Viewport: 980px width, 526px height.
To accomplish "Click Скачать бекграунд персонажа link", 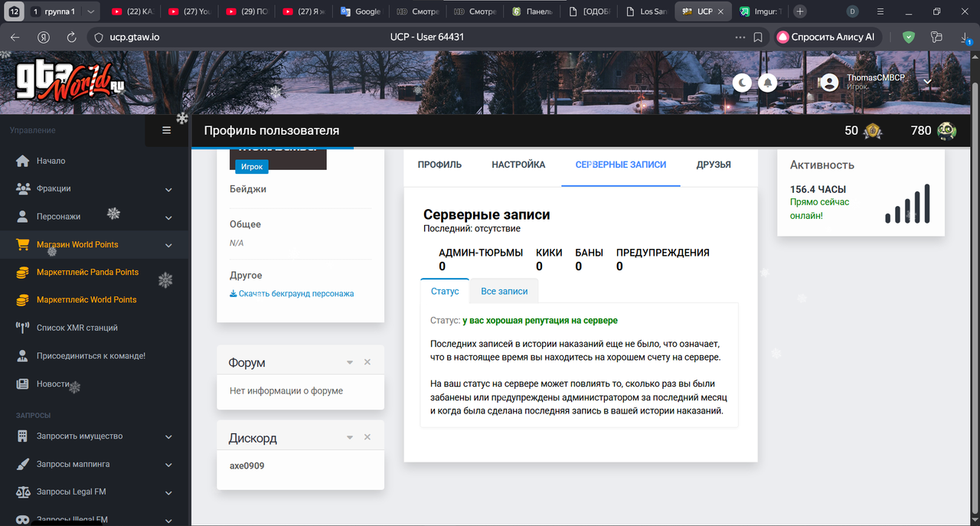I will click(292, 293).
